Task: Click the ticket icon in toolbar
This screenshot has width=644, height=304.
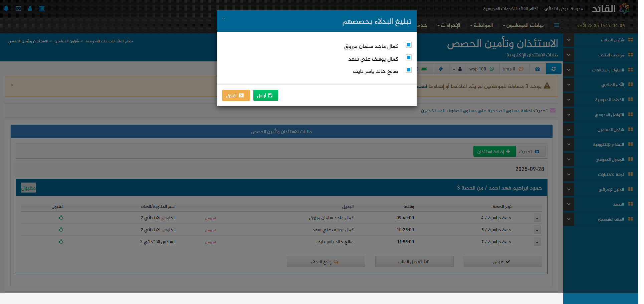Action: click(x=441, y=69)
